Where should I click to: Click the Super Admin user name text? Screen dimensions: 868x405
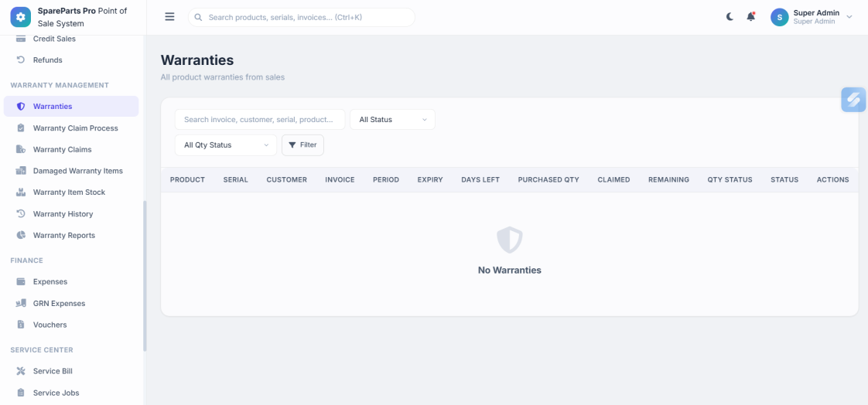816,12
